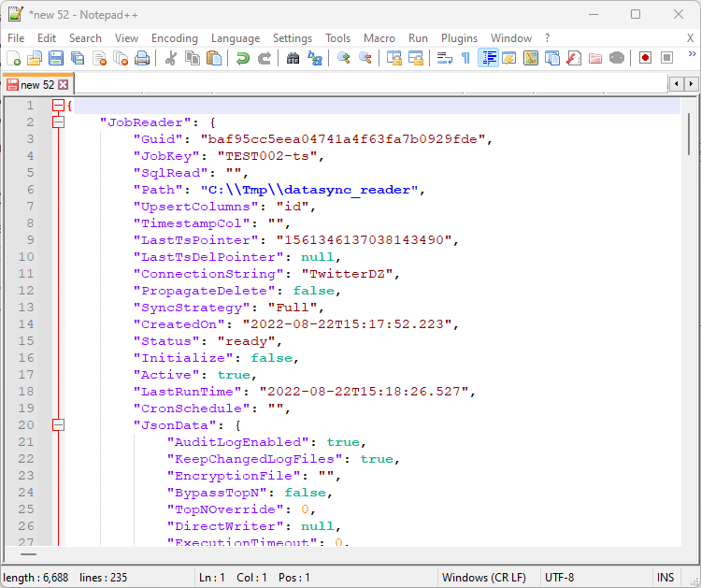The image size is (701, 588).
Task: Open the Search menu
Action: pyautogui.click(x=85, y=38)
